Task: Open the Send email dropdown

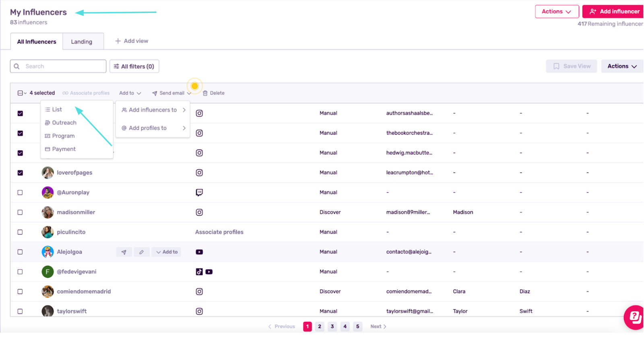Action: pyautogui.click(x=171, y=93)
